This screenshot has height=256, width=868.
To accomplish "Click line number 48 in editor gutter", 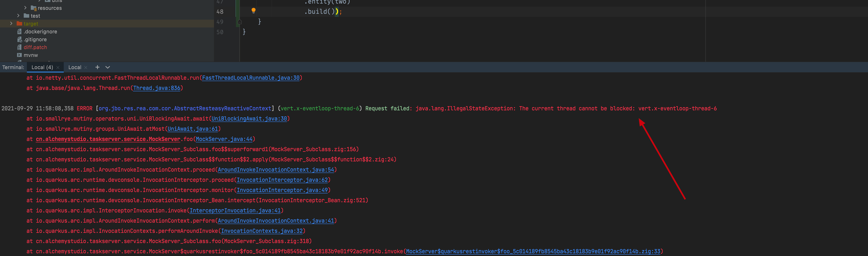I will (220, 11).
